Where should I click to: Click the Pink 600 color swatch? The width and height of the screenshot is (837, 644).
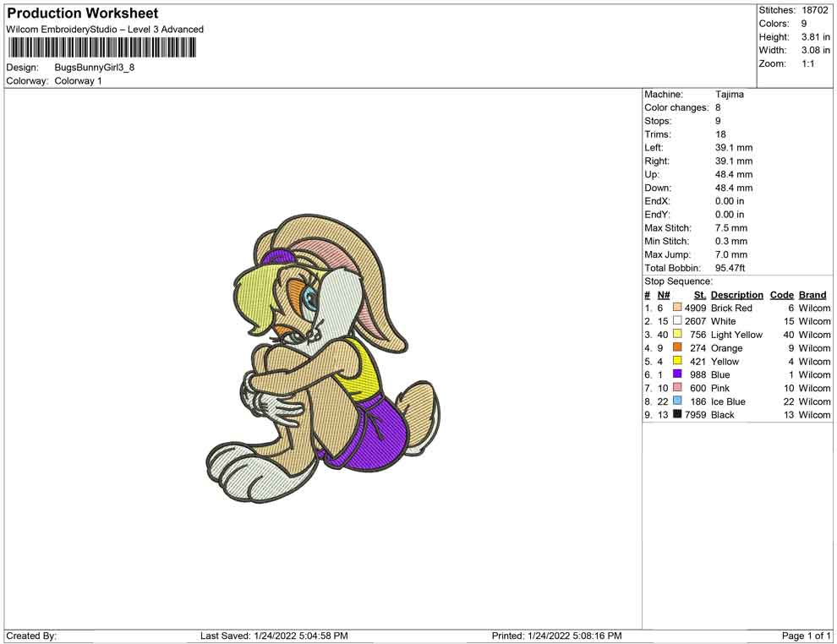click(677, 387)
